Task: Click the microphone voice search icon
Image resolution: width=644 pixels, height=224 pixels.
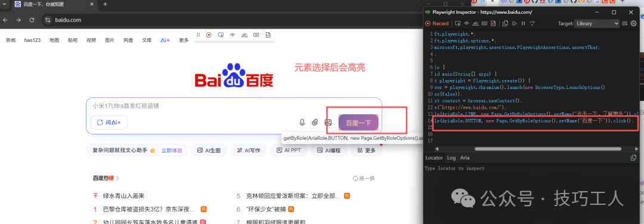Action: tap(302, 122)
